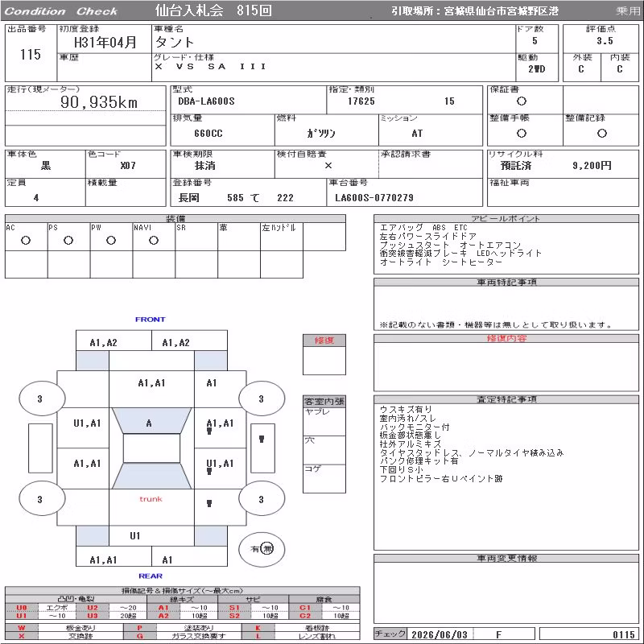Click the overall score 3.5
The image size is (644, 644).
(605, 41)
